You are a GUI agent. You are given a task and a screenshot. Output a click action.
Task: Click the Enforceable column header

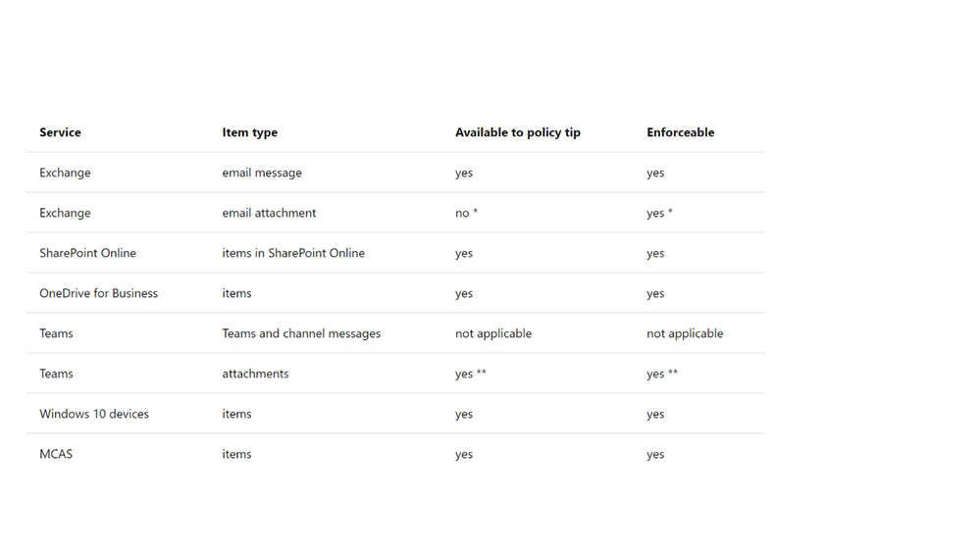(680, 132)
